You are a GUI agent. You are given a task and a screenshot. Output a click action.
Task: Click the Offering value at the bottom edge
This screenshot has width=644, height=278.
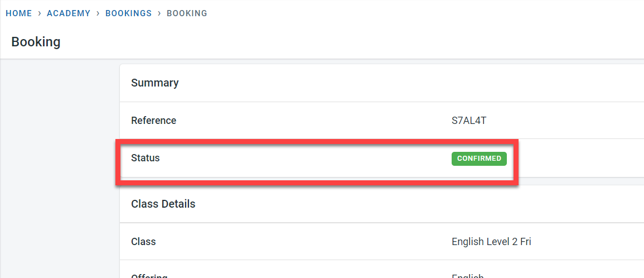tap(467, 275)
